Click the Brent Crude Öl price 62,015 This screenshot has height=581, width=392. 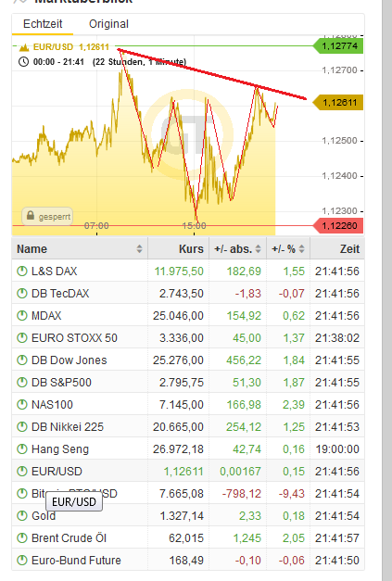pos(186,538)
